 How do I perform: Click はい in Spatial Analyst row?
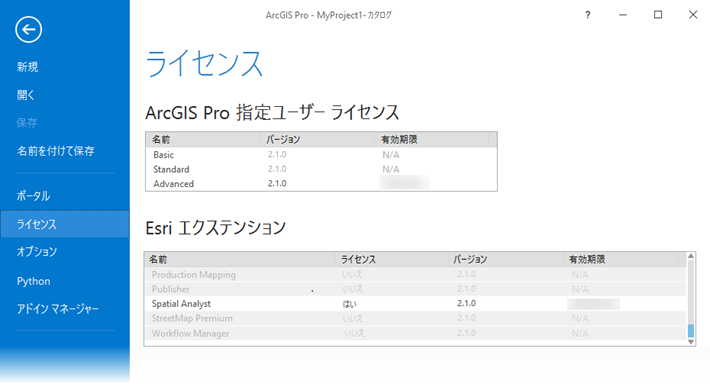click(x=349, y=304)
